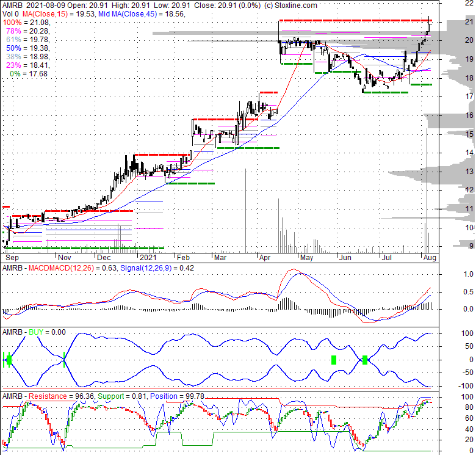Click the green buy signal marker near late May
The width and height of the screenshot is (476, 455).
point(334,360)
